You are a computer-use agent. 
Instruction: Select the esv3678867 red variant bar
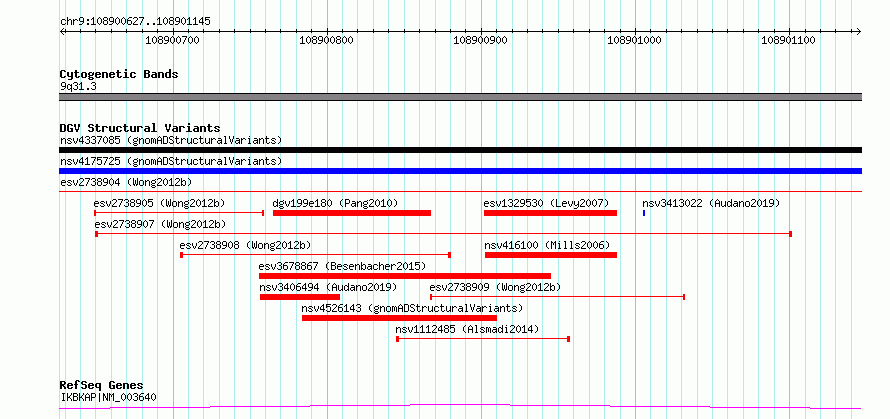(405, 276)
